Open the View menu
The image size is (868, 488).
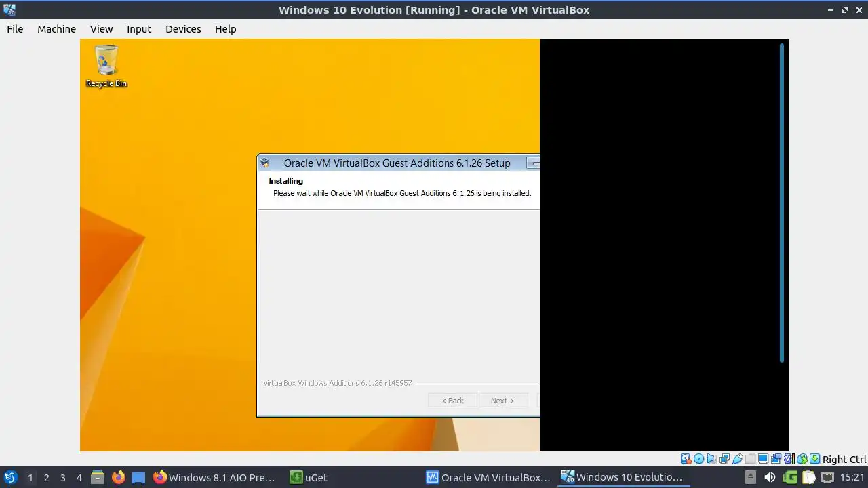click(x=101, y=29)
